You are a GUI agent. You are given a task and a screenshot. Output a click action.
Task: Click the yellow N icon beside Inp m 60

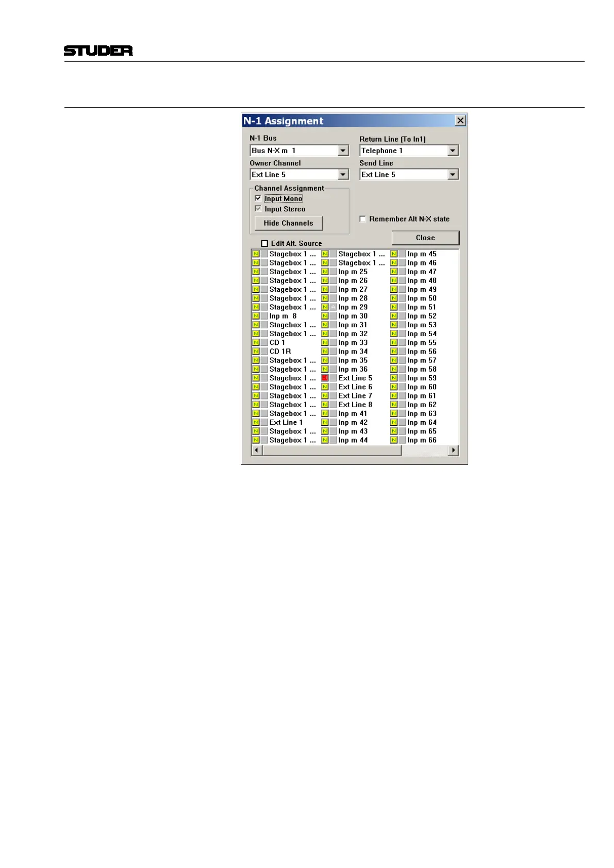[394, 387]
